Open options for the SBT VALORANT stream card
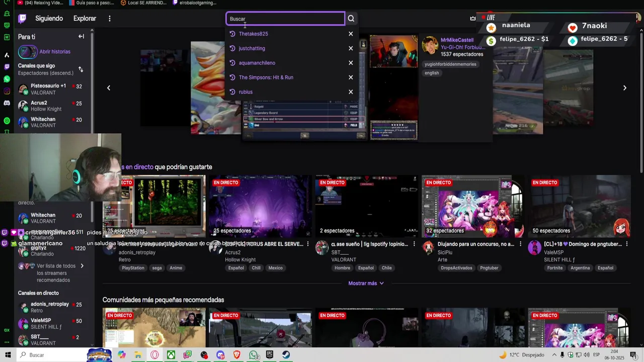Viewport: 644px width, 362px height. pyautogui.click(x=414, y=244)
